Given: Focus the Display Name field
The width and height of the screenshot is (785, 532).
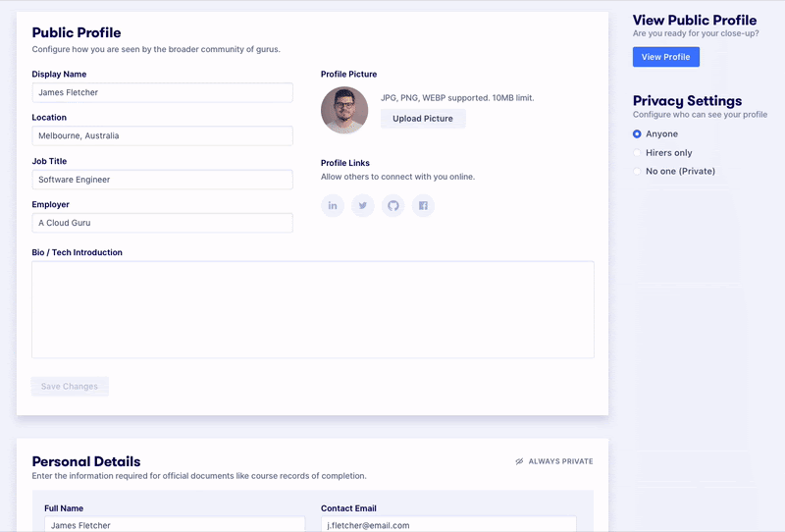Looking at the screenshot, I should pyautogui.click(x=162, y=92).
